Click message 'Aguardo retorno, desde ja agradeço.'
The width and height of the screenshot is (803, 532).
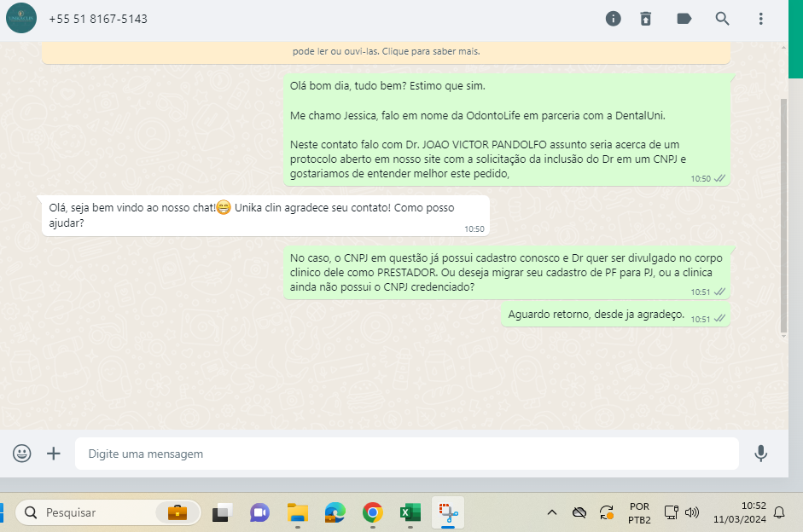coord(615,315)
